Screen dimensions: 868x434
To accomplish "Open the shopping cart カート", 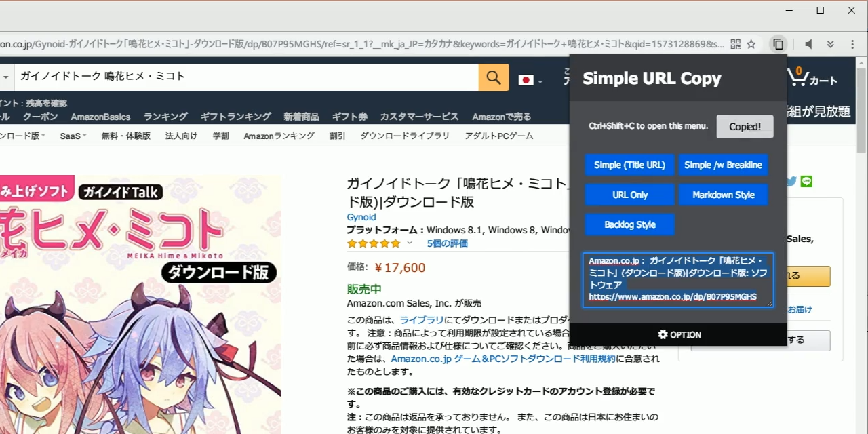I will coord(812,77).
